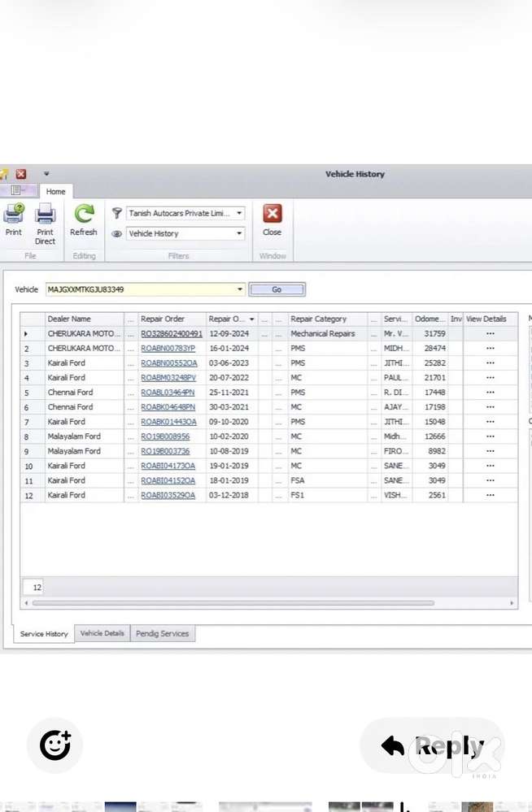Click the red Close window icon

pyautogui.click(x=273, y=213)
